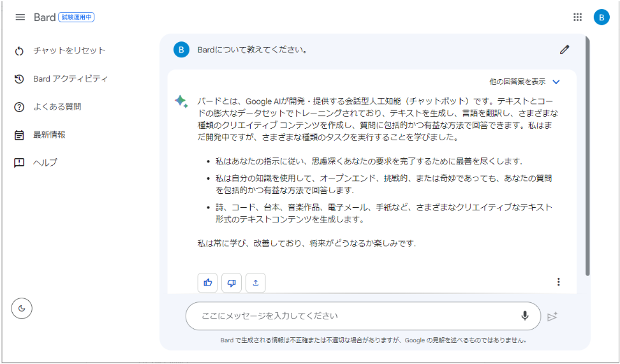The height and width of the screenshot is (364, 620).
Task: Give thumbs up to response
Action: 207,282
